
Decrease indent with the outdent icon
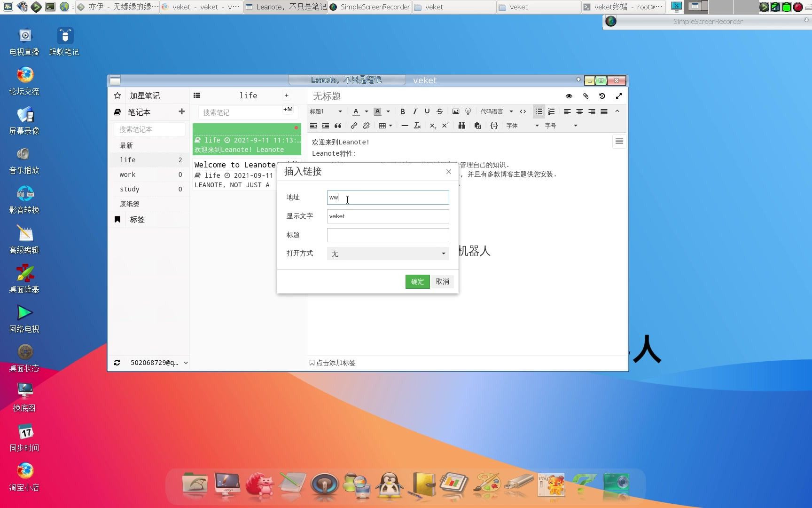click(313, 126)
